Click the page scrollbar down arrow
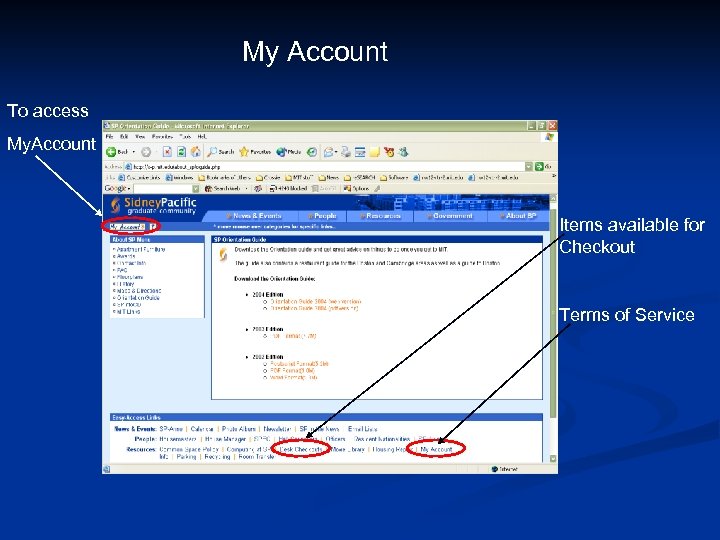Screen dimensions: 720x540 553,458
